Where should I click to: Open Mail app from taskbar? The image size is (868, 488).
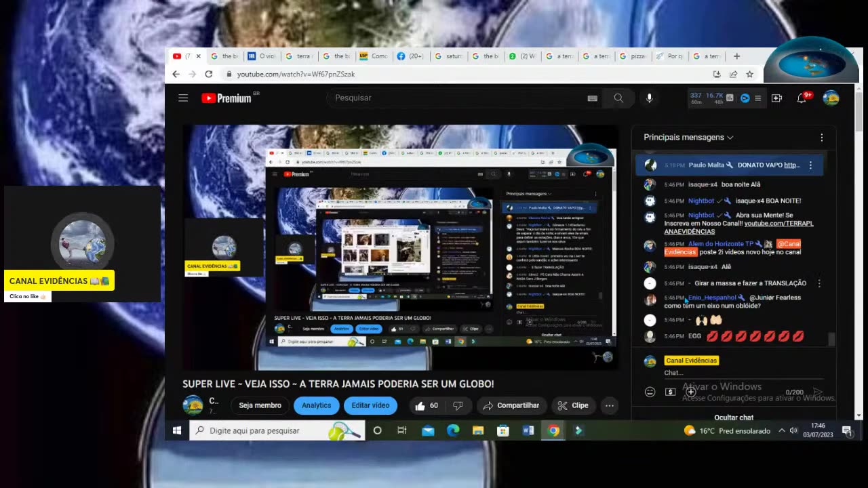428,430
